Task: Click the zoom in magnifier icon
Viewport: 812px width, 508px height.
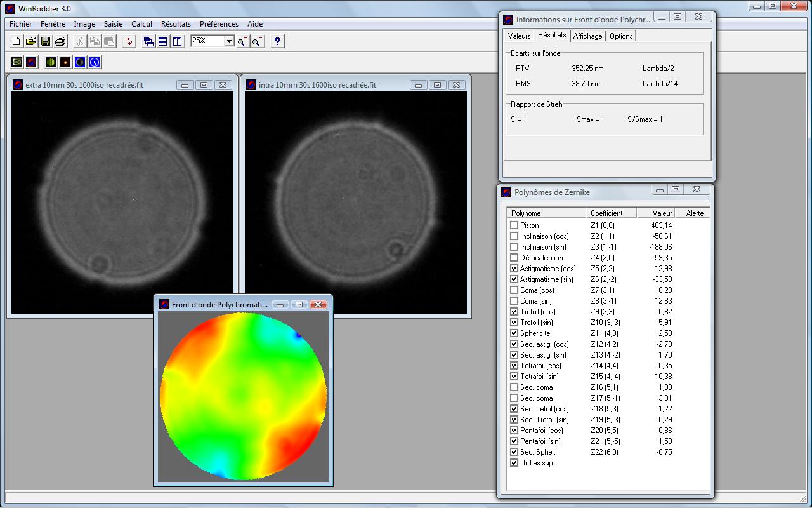Action: pos(242,41)
